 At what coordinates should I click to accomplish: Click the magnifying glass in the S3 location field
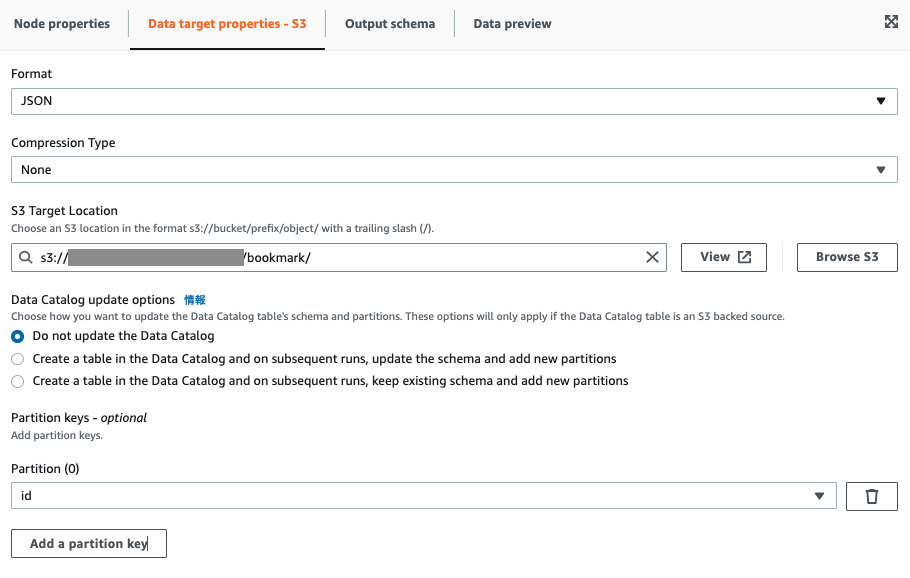[x=26, y=257]
